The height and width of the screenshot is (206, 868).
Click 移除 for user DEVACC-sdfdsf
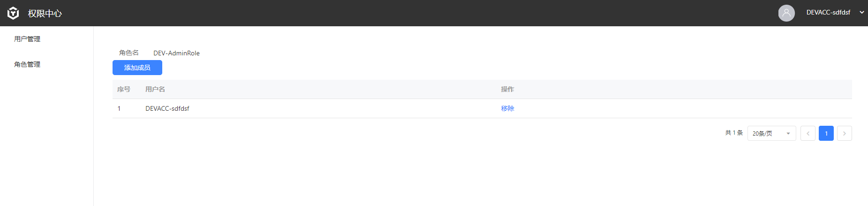point(507,108)
